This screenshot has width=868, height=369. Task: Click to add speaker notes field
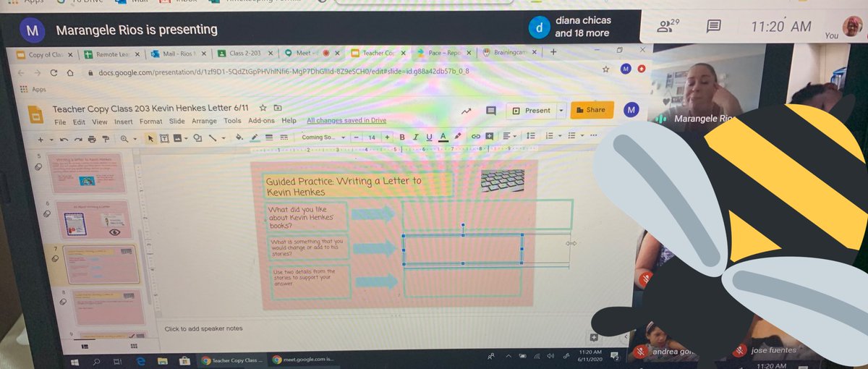204,328
